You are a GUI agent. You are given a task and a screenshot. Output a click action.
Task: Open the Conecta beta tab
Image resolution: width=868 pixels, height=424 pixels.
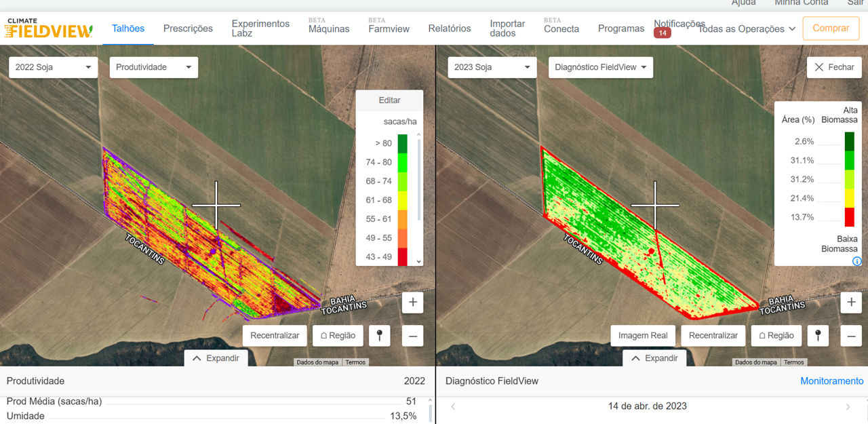point(561,26)
